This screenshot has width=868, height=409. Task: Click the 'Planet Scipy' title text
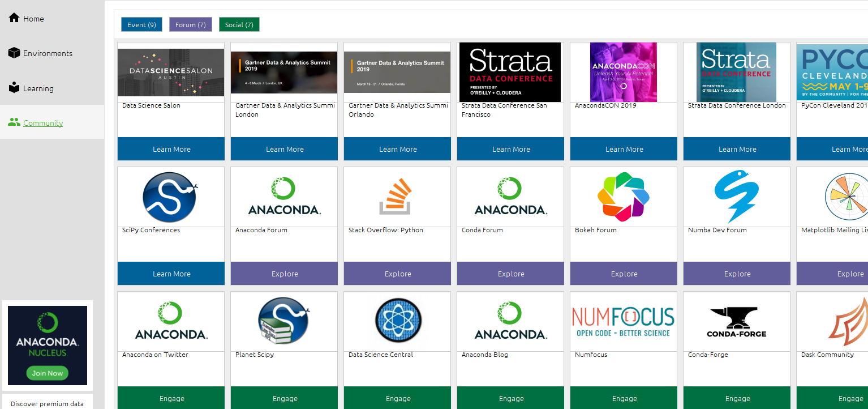click(255, 355)
